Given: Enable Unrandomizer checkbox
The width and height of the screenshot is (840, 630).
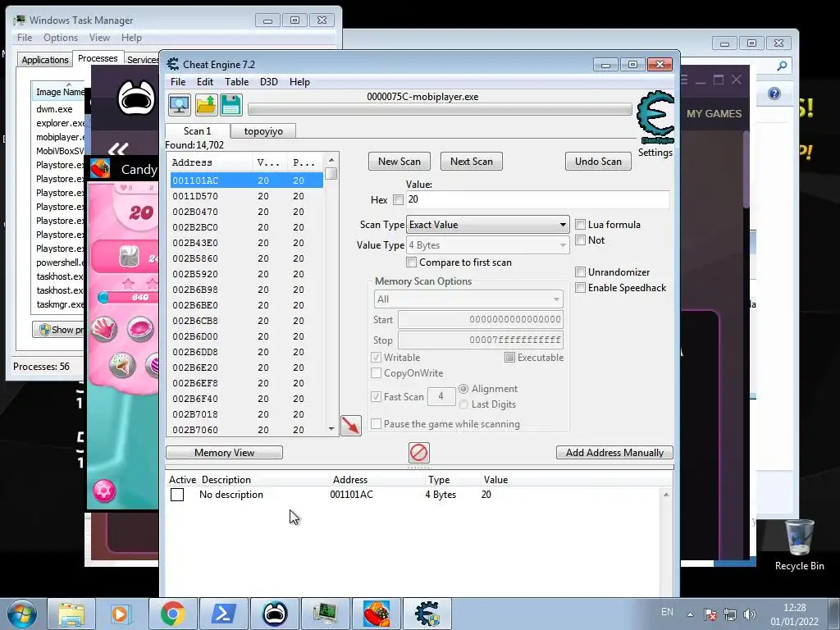Looking at the screenshot, I should coord(580,272).
